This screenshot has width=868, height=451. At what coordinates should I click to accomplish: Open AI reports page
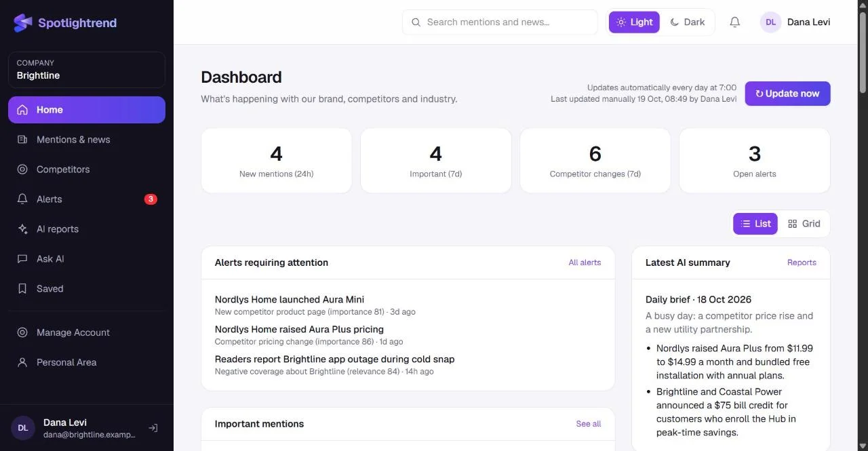(x=87, y=229)
